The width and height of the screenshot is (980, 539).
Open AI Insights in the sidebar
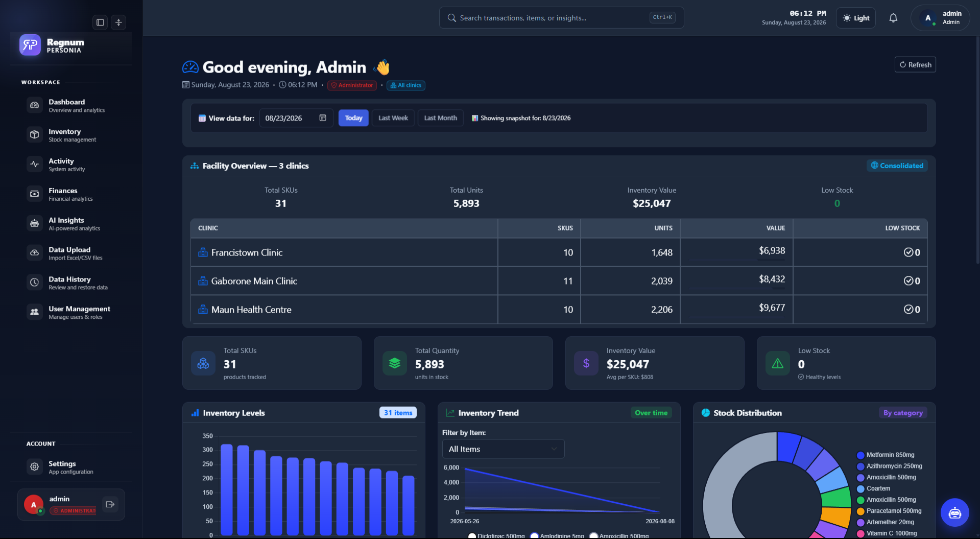71,224
